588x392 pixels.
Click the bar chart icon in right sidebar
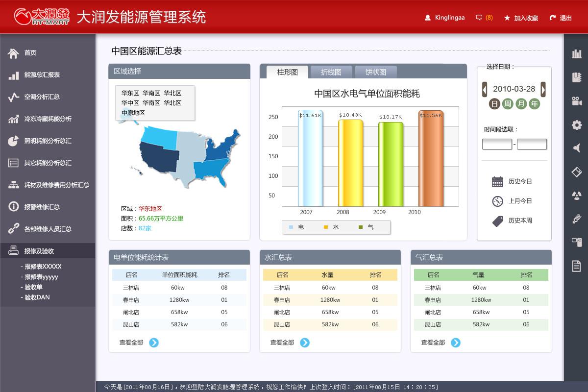[577, 53]
